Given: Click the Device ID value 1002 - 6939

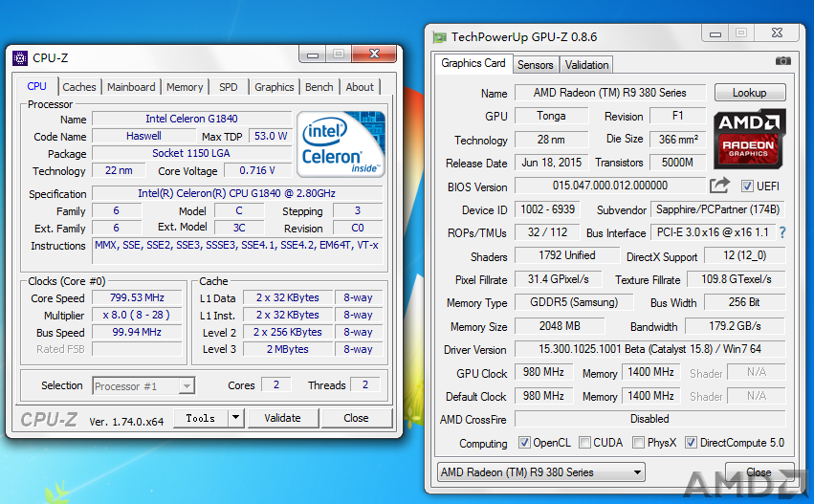Looking at the screenshot, I should pos(548,209).
